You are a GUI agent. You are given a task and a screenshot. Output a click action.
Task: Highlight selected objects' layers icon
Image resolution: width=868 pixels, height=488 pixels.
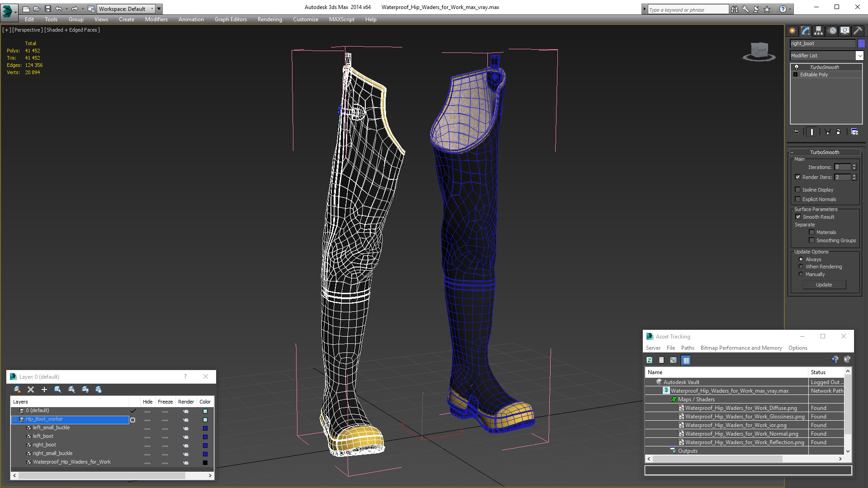click(x=71, y=389)
